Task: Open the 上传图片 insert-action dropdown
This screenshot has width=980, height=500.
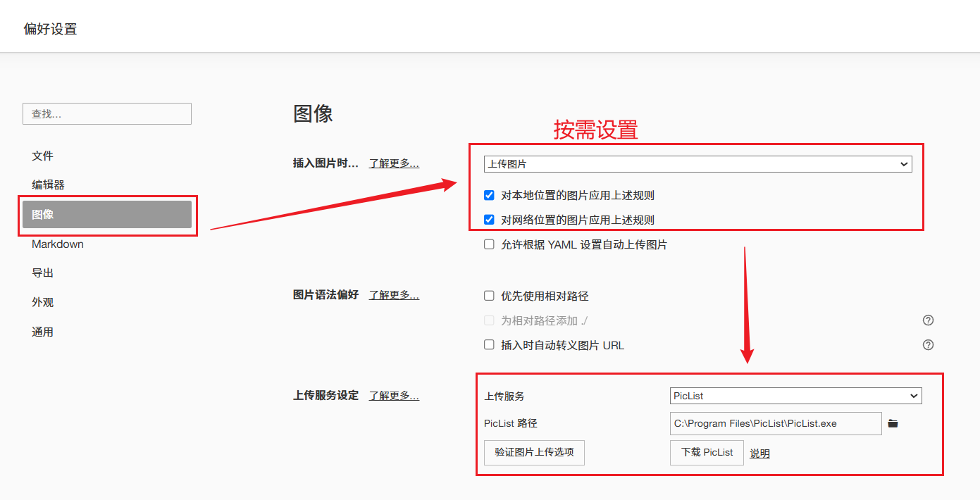Action: coord(697,164)
